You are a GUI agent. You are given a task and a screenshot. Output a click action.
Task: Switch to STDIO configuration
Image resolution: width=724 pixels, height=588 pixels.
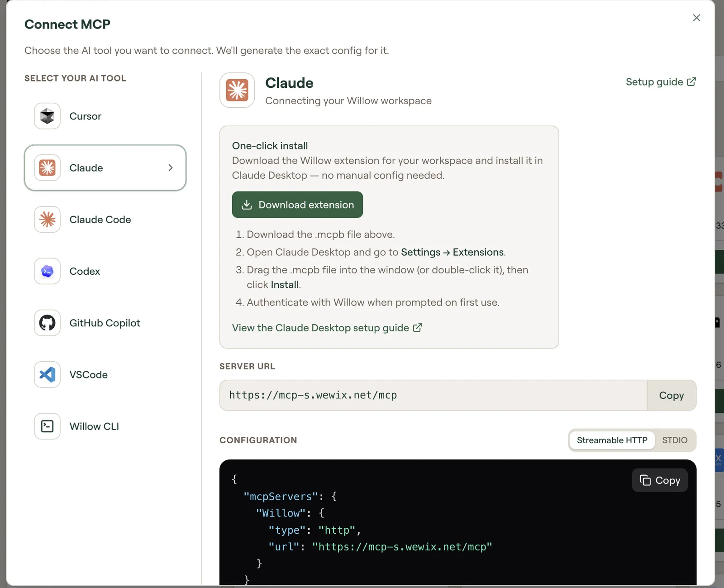point(675,440)
